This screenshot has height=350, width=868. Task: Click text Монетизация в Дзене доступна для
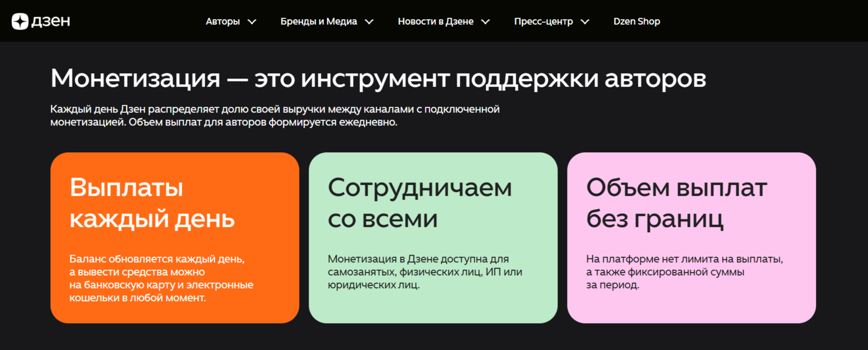pos(425,272)
